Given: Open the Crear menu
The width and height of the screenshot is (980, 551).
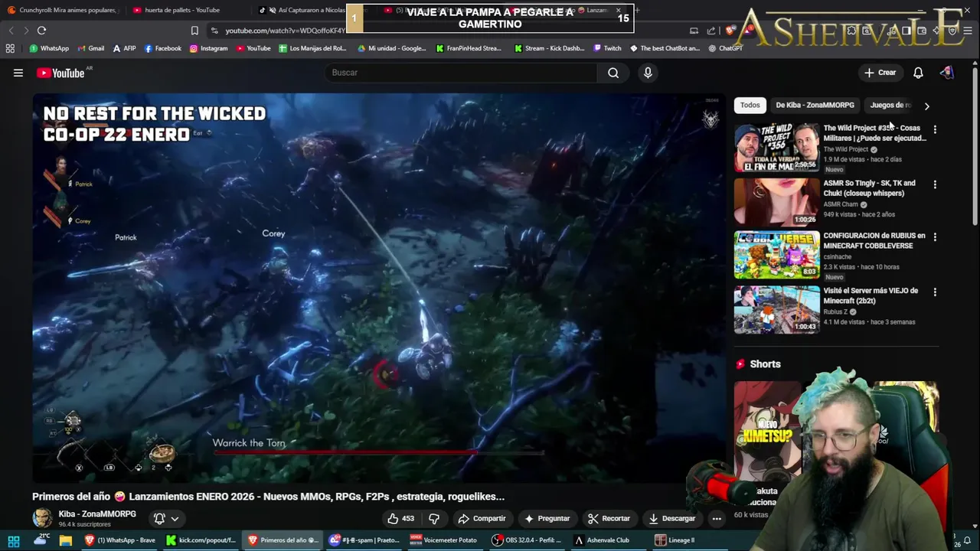Looking at the screenshot, I should point(880,73).
